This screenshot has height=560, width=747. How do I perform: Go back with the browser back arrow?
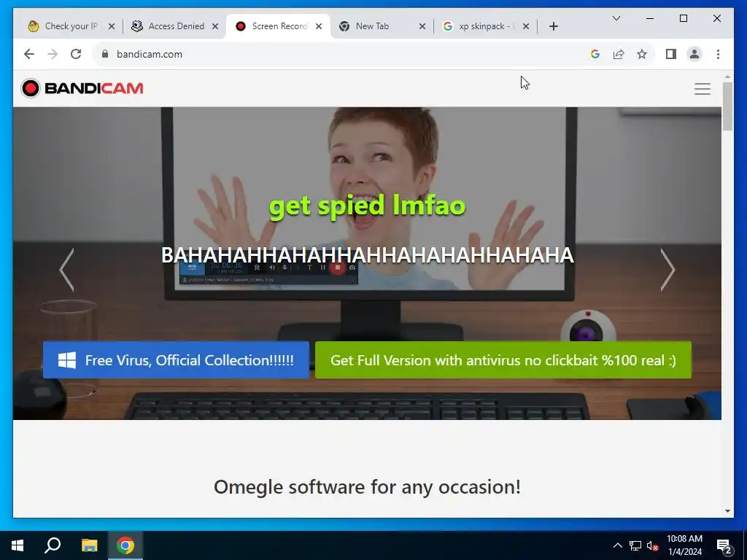(29, 54)
